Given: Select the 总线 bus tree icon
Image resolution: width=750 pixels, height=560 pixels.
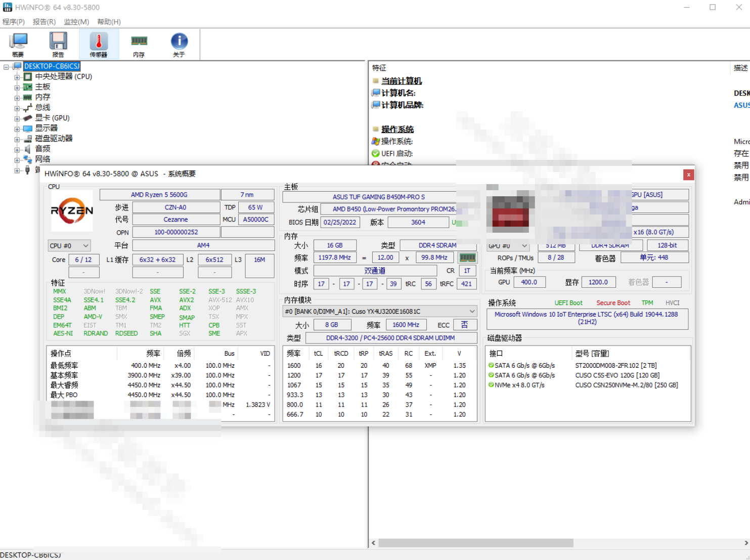Looking at the screenshot, I should point(28,108).
